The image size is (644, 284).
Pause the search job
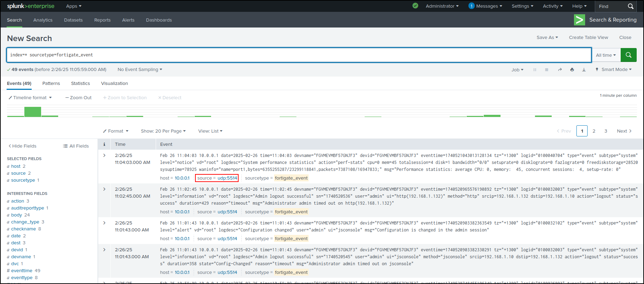coord(535,70)
